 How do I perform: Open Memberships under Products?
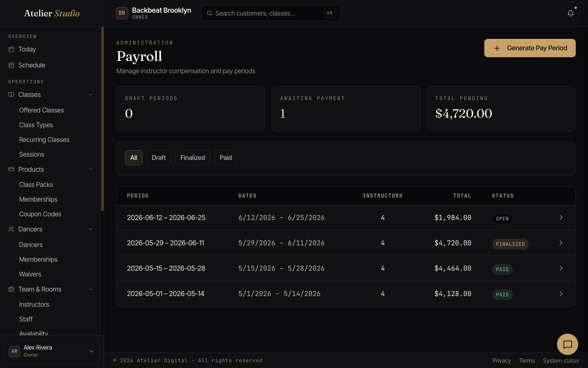tap(38, 199)
